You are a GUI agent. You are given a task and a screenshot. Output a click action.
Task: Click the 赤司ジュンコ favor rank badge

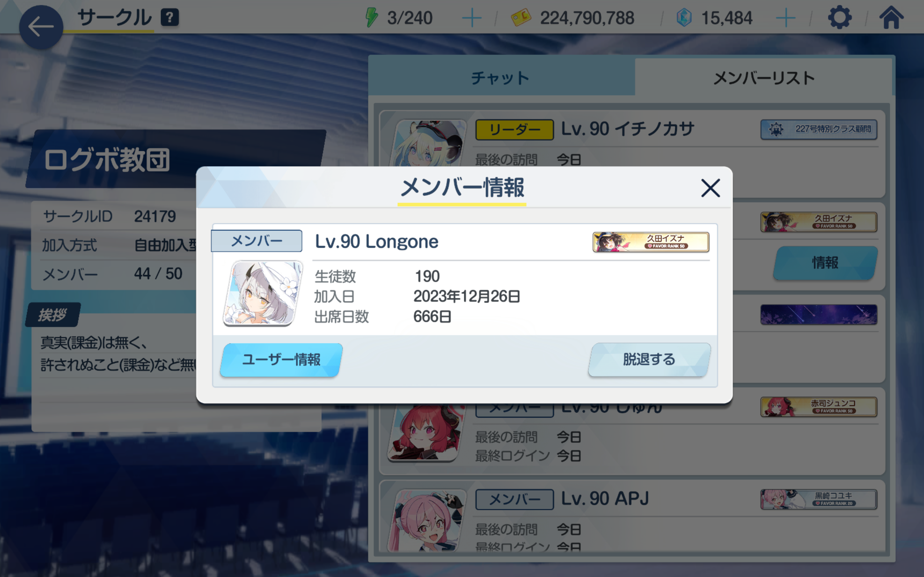click(818, 407)
